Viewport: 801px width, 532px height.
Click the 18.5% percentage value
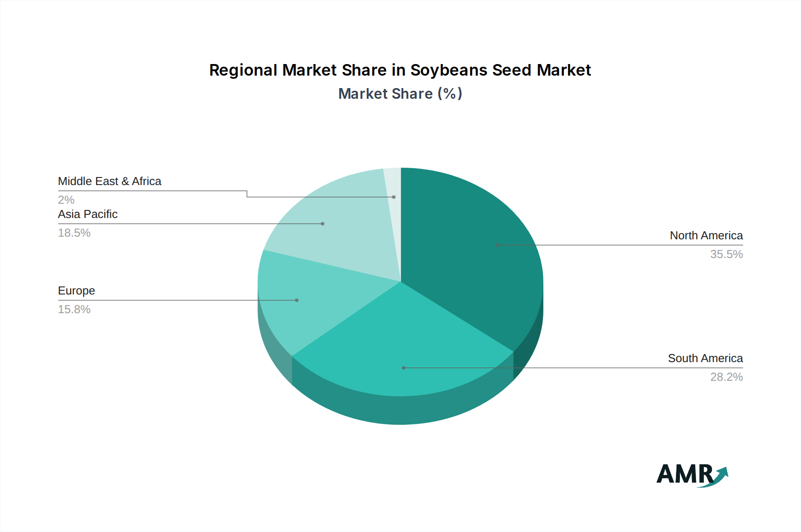pyautogui.click(x=74, y=233)
